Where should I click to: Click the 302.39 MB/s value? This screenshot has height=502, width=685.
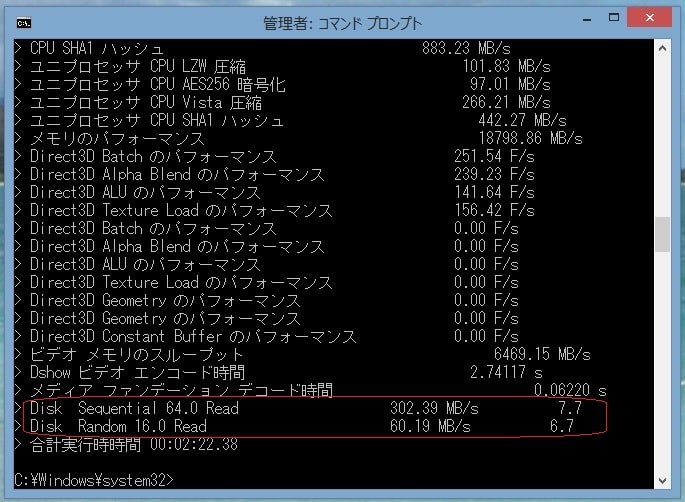[x=434, y=408]
